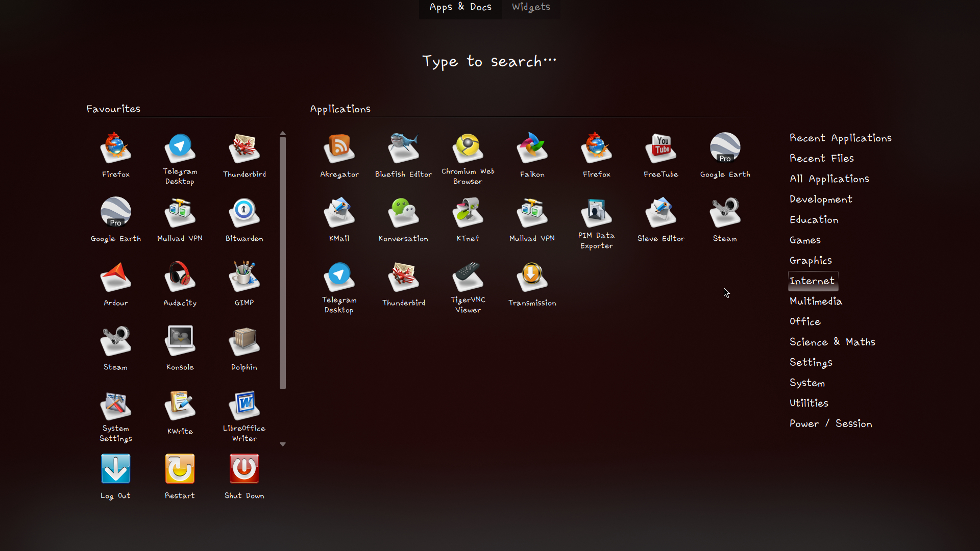Click the Favourites scrollbar handle

[283, 263]
